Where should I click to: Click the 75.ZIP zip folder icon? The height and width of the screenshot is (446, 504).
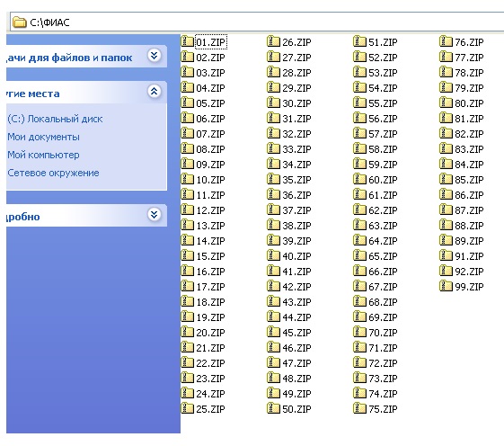pos(359,408)
